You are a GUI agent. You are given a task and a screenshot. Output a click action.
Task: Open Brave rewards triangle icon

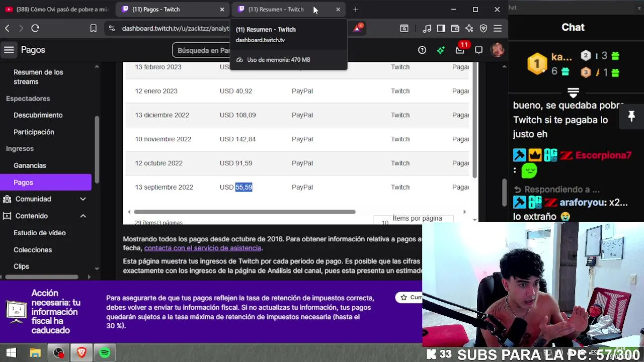357,29
